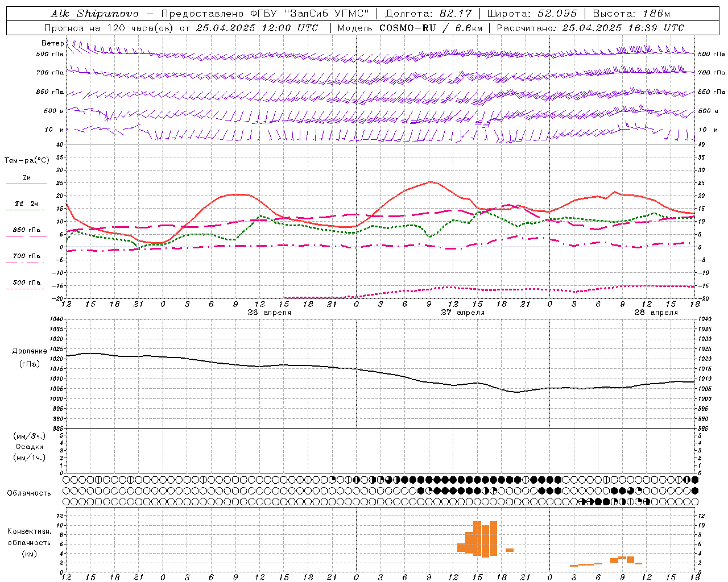Viewport: 728px width, 582px height.
Task: Click the Широта: 52.095 value
Action: click(533, 14)
